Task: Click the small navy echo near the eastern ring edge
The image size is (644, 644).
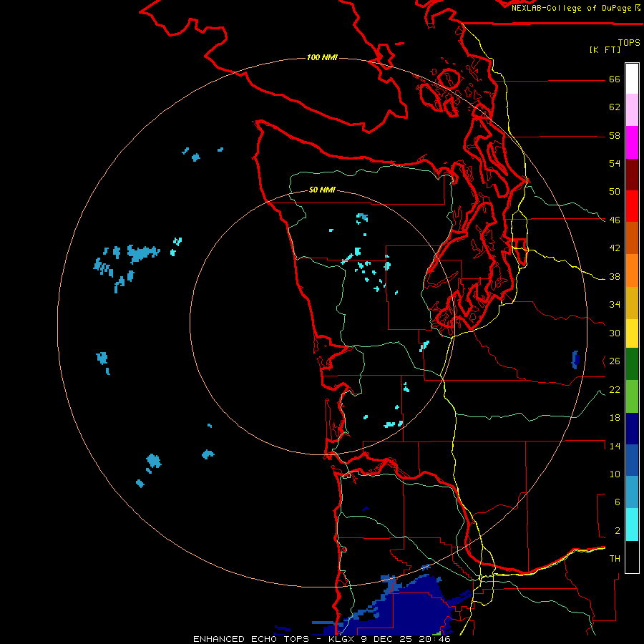Action: pyautogui.click(x=575, y=360)
